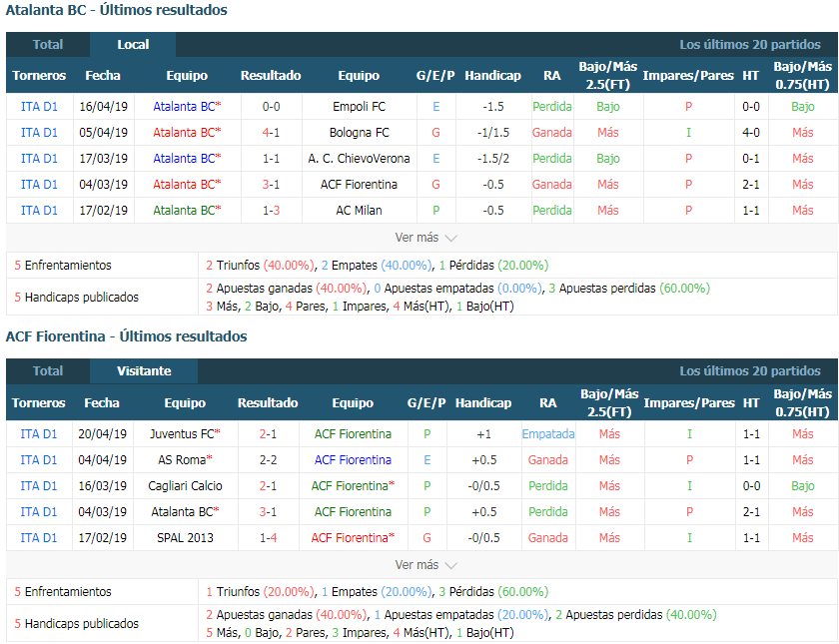The image size is (839, 644).
Task: Click date 17/02/19 in SPAL 2013 row
Action: (102, 537)
